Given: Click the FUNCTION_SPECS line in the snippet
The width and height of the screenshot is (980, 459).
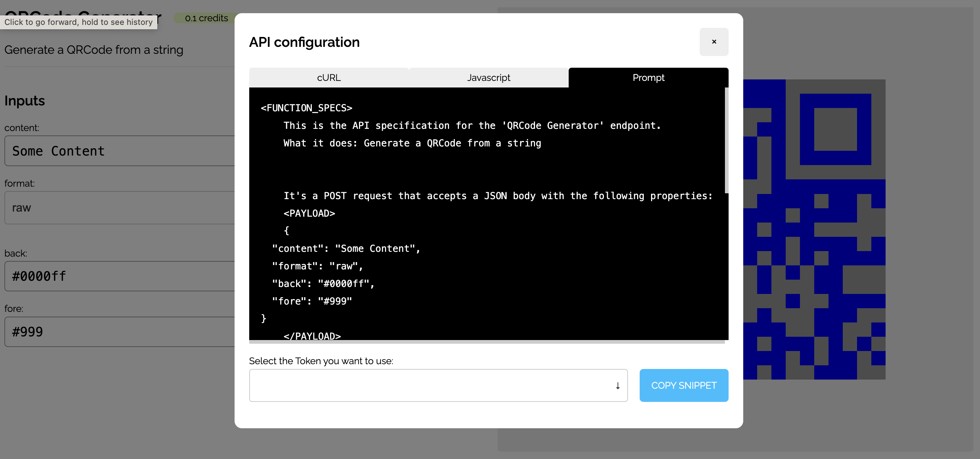Looking at the screenshot, I should pos(307,108).
